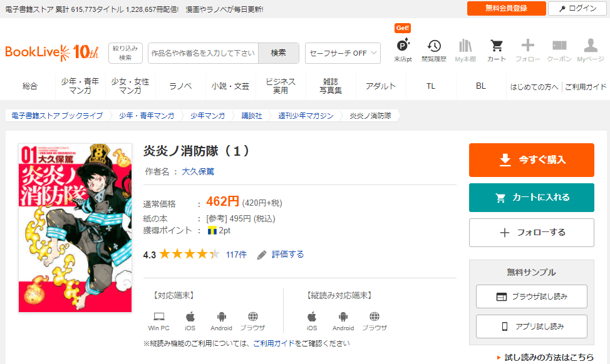Click the 評価する pencil icon
Viewport: 610px width, 364px height.
tap(262, 255)
